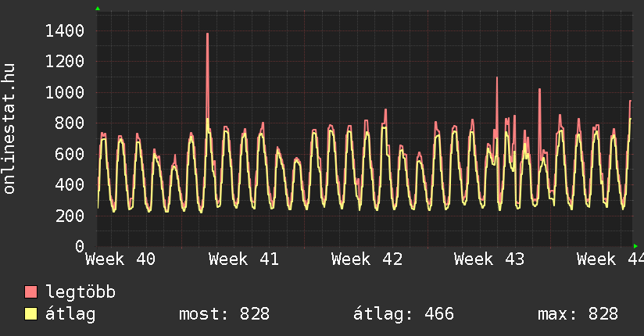Click the 'max: 828' statistic
Screen dimensions: 644x336
click(x=578, y=314)
